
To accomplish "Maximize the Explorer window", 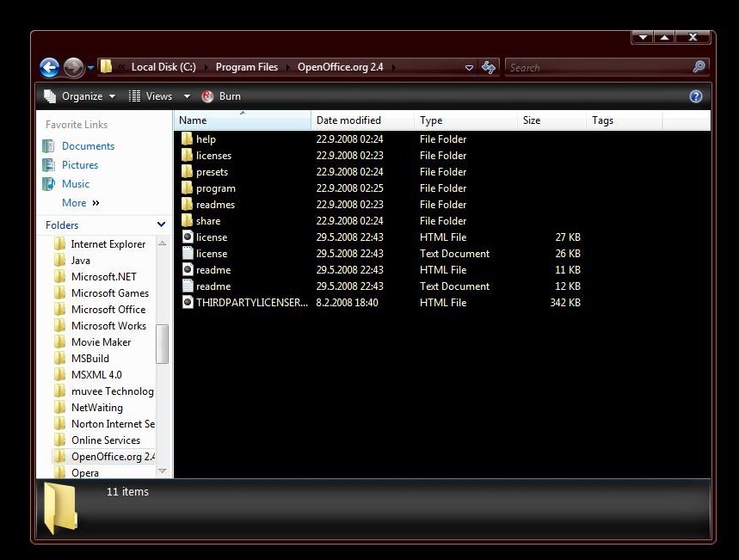I will pos(664,37).
